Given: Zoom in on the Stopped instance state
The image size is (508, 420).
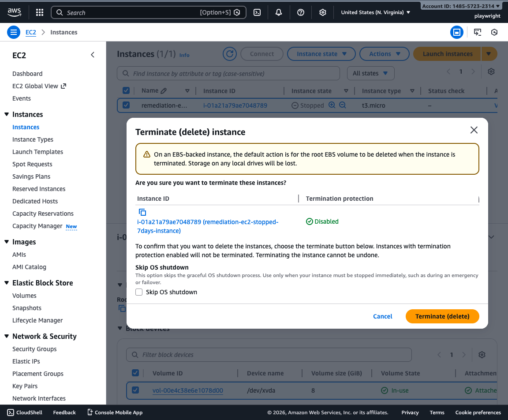Looking at the screenshot, I should tap(332, 105).
